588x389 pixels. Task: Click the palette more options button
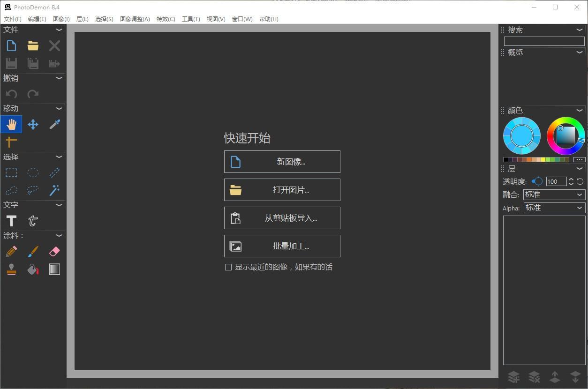tap(580, 159)
